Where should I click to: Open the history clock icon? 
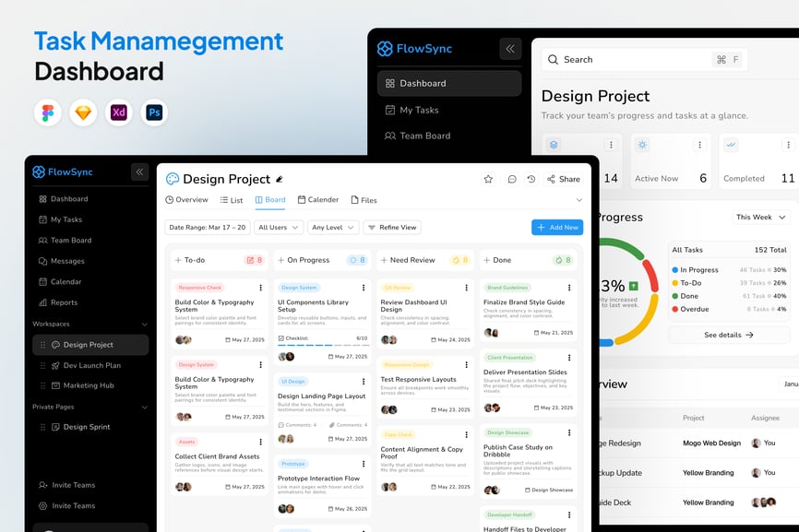coord(531,179)
